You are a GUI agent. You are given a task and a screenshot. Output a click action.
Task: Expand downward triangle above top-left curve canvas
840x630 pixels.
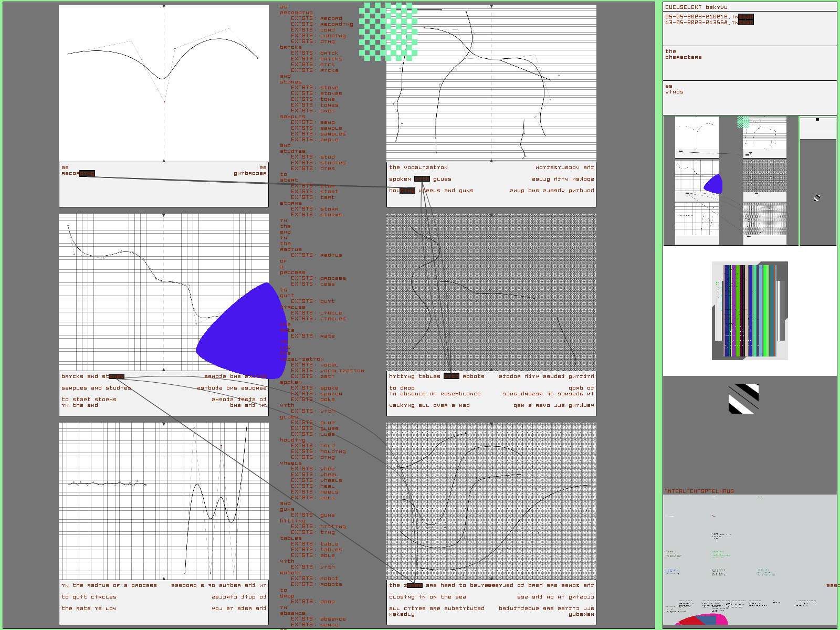click(x=164, y=6)
